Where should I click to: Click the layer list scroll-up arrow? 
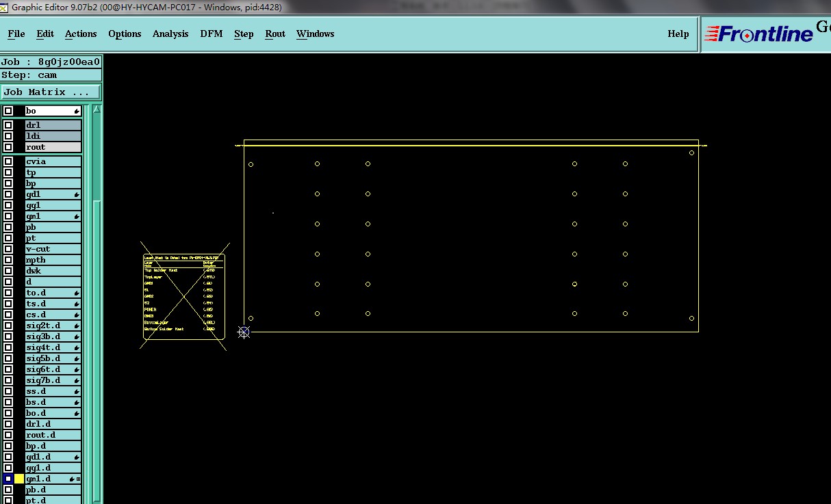pos(97,109)
